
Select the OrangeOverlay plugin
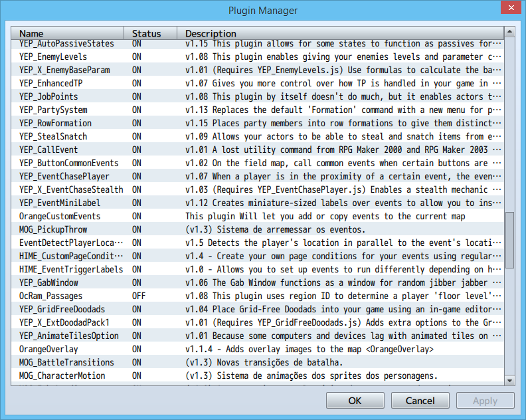(x=258, y=349)
